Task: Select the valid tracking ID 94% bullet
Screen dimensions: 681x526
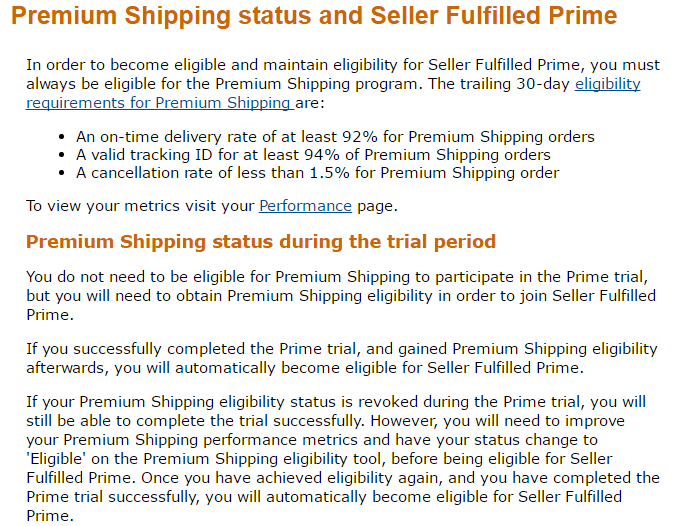Action: coord(314,155)
